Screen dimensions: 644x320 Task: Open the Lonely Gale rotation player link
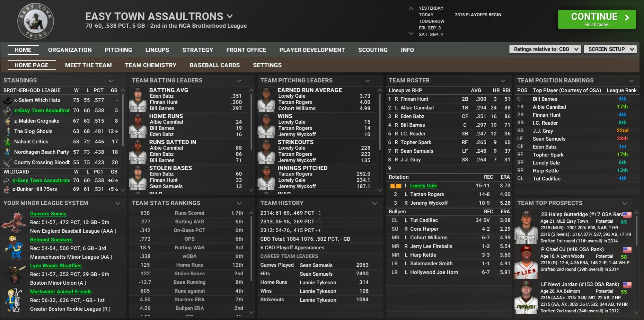tap(423, 186)
